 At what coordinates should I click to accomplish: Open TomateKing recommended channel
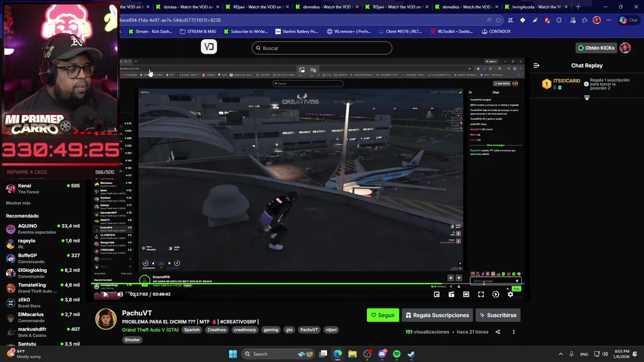[x=43, y=288]
